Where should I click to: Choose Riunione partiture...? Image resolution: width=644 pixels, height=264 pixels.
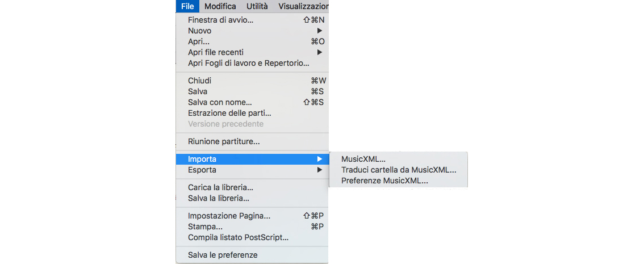pyautogui.click(x=224, y=141)
